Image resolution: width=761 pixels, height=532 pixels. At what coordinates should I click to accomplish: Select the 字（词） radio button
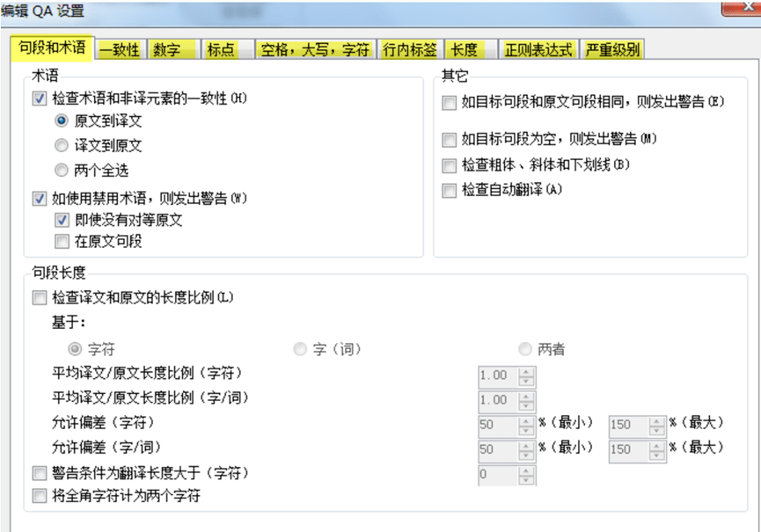click(300, 349)
